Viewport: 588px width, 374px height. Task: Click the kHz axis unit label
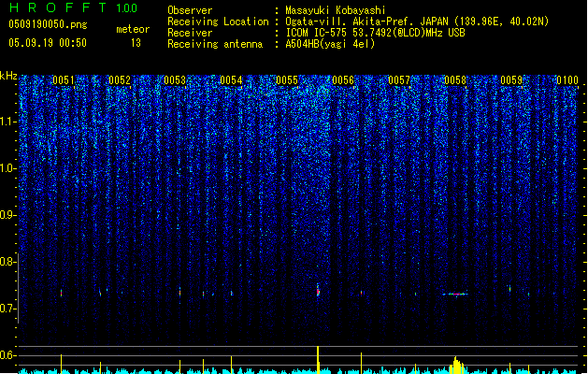click(x=8, y=76)
